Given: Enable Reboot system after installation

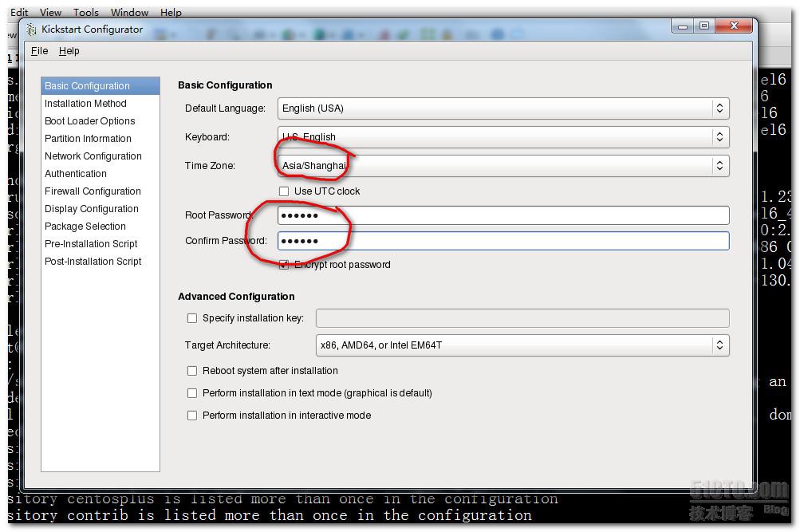Looking at the screenshot, I should 192,371.
